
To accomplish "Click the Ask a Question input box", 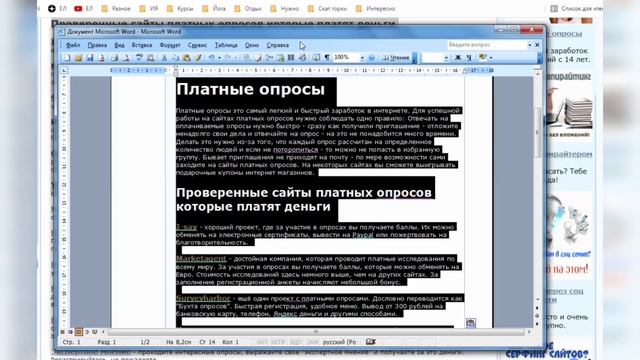I will [x=486, y=45].
